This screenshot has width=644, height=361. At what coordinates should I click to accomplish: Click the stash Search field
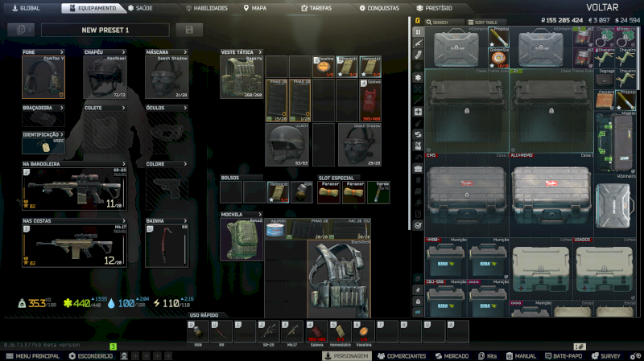[x=444, y=23]
